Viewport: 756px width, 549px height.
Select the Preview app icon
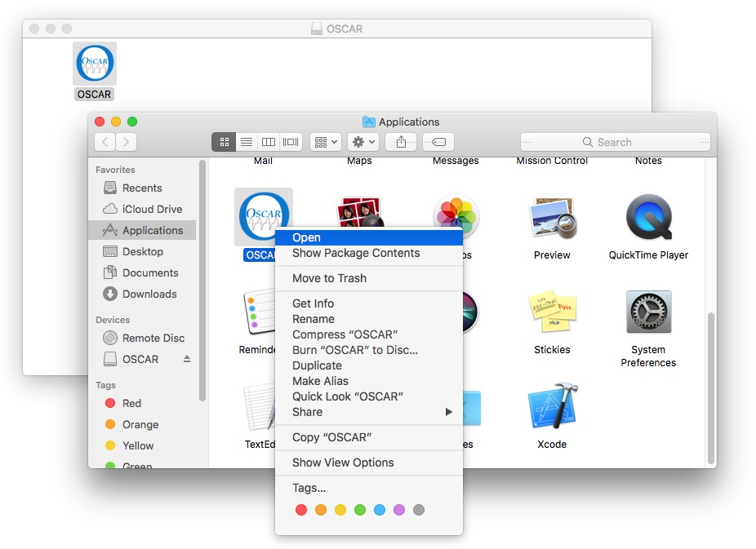[552, 218]
